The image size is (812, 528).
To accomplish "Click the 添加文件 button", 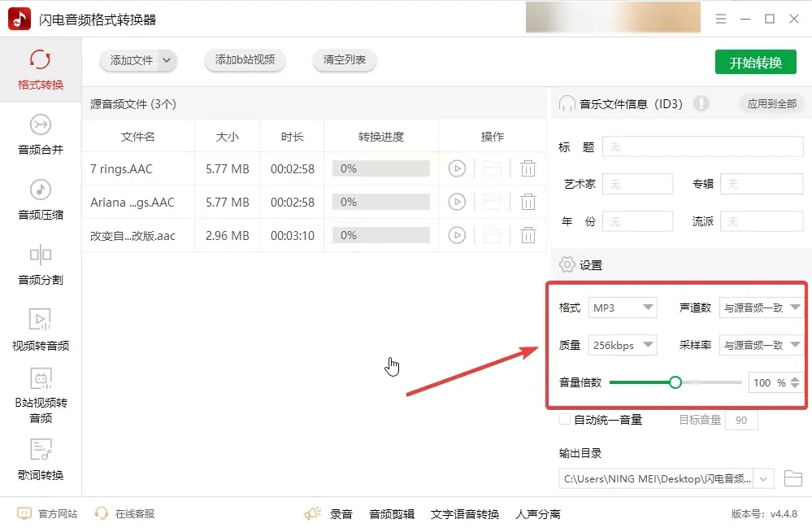I will point(132,61).
